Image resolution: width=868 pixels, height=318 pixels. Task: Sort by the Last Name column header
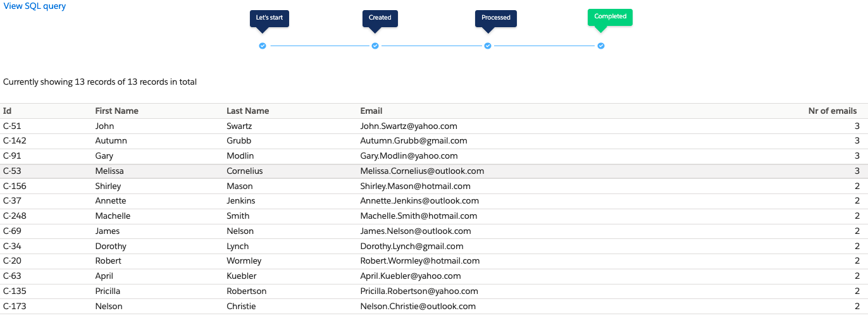tap(247, 111)
